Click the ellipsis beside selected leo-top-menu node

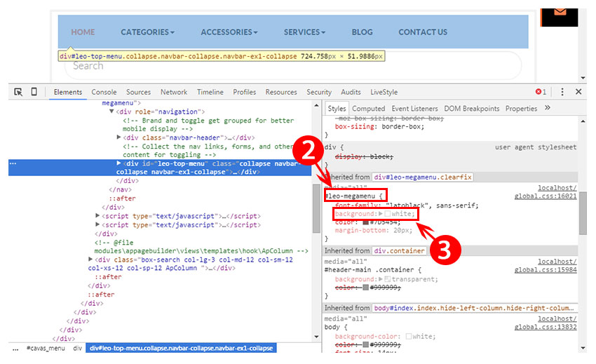tap(13, 163)
